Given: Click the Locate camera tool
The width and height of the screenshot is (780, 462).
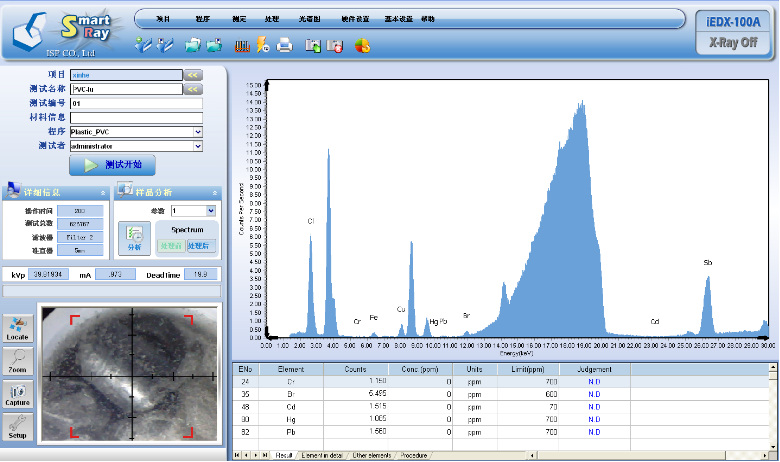Looking at the screenshot, I should [x=18, y=327].
